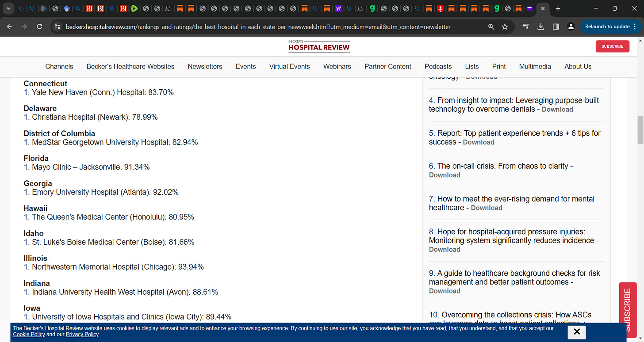The width and height of the screenshot is (644, 342).
Task: Click the red SUBSCRIBE button
Action: pyautogui.click(x=612, y=46)
